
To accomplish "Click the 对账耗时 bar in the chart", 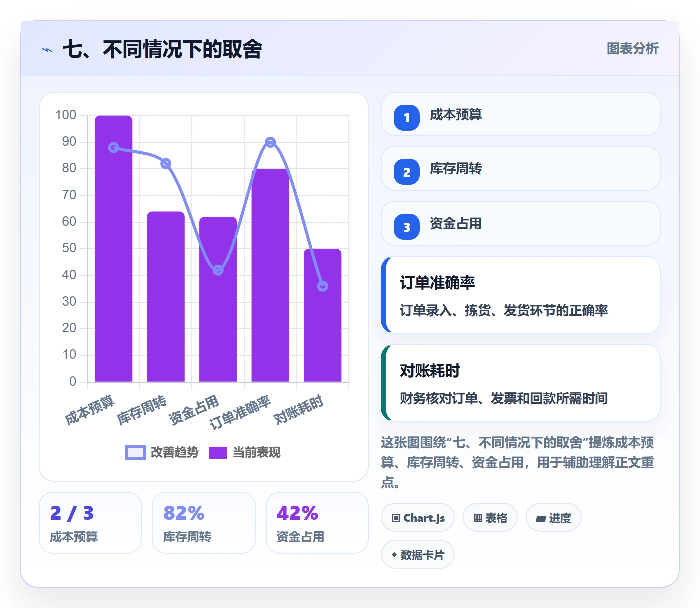I will tap(323, 315).
